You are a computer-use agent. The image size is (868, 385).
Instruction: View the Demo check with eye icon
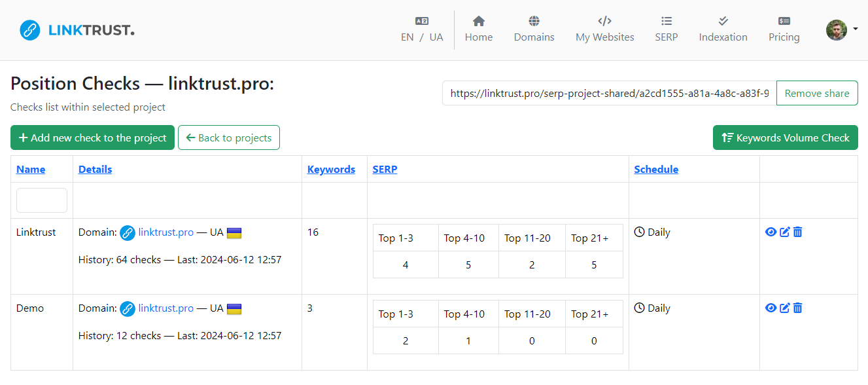pos(771,308)
